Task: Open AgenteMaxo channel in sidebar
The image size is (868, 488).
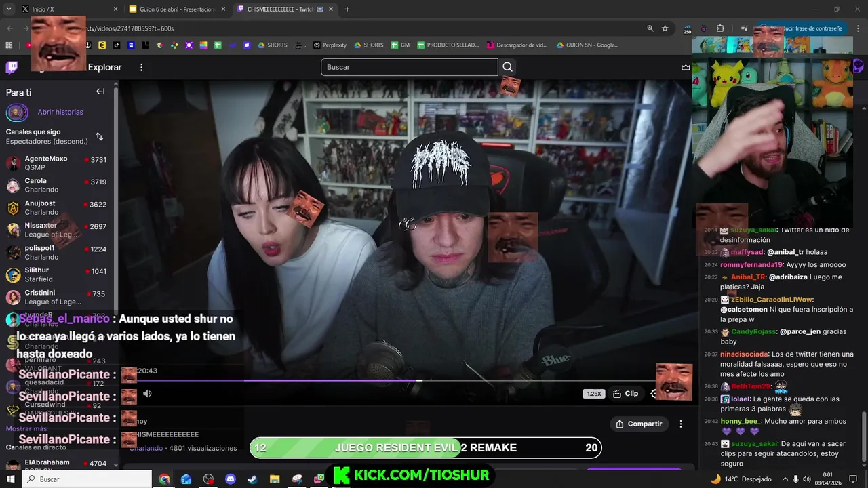Action: (57, 163)
